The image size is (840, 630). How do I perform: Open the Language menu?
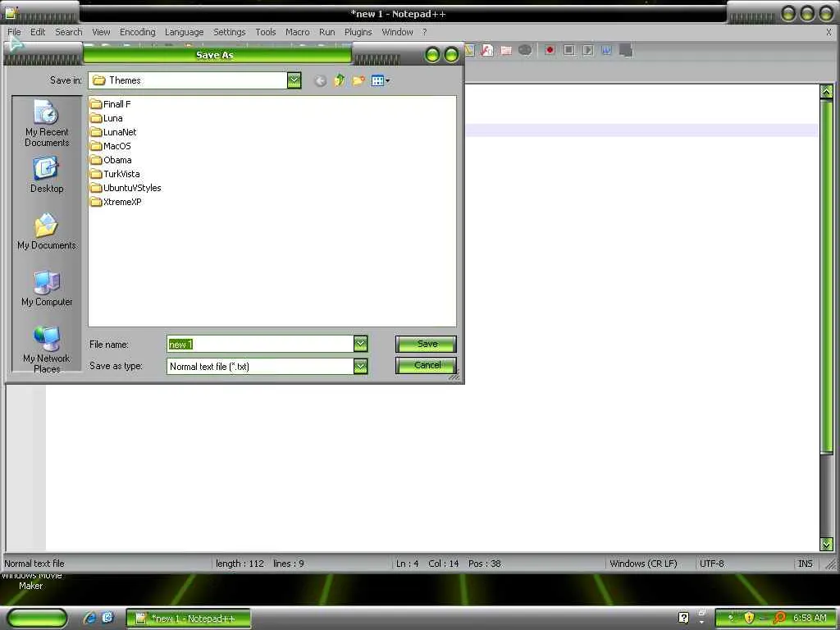184,32
